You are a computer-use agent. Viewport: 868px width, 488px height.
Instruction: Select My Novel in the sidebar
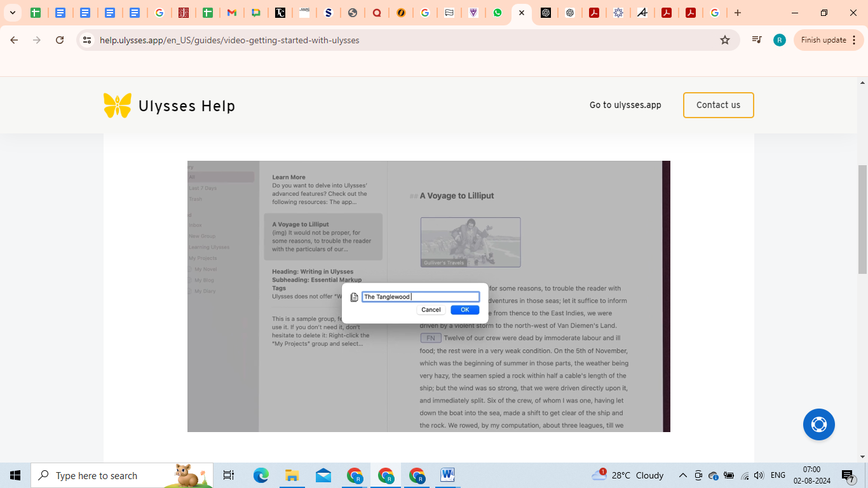205,269
